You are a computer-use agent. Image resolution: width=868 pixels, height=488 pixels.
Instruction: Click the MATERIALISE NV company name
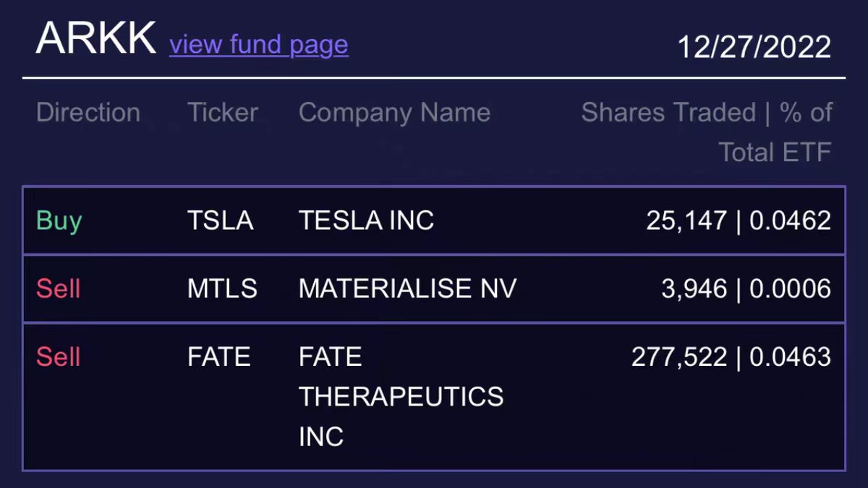click(x=408, y=289)
